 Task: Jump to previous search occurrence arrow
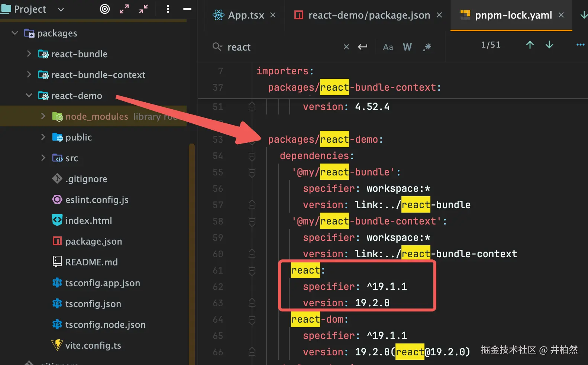(530, 45)
